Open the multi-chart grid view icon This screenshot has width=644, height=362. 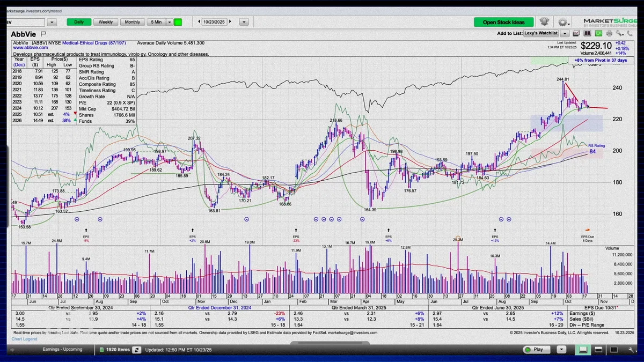pyautogui.click(x=587, y=33)
